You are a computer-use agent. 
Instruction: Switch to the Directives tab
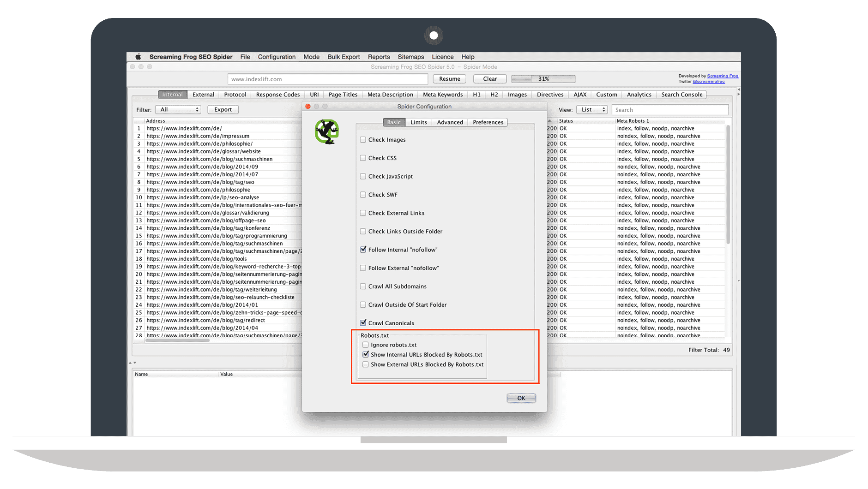pos(550,95)
